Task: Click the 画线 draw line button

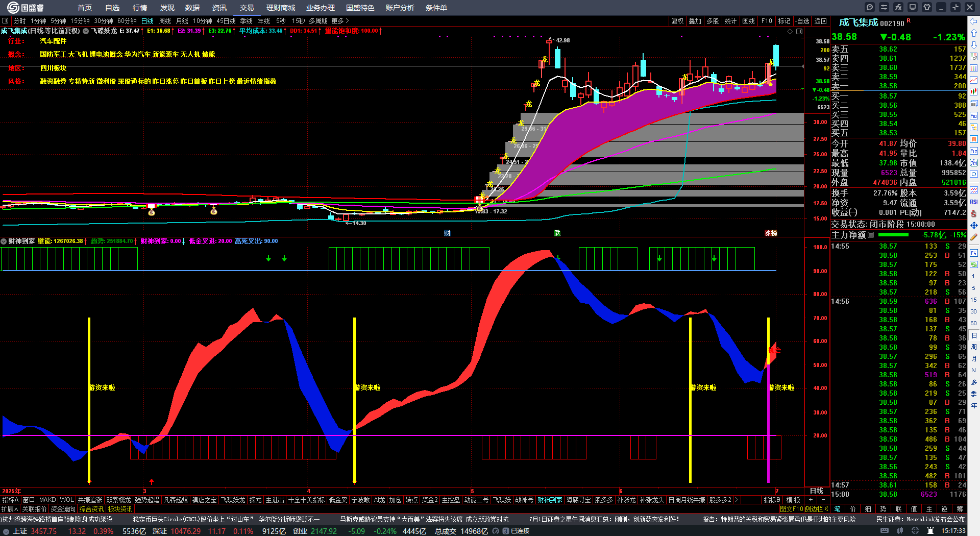Action: pos(748,21)
